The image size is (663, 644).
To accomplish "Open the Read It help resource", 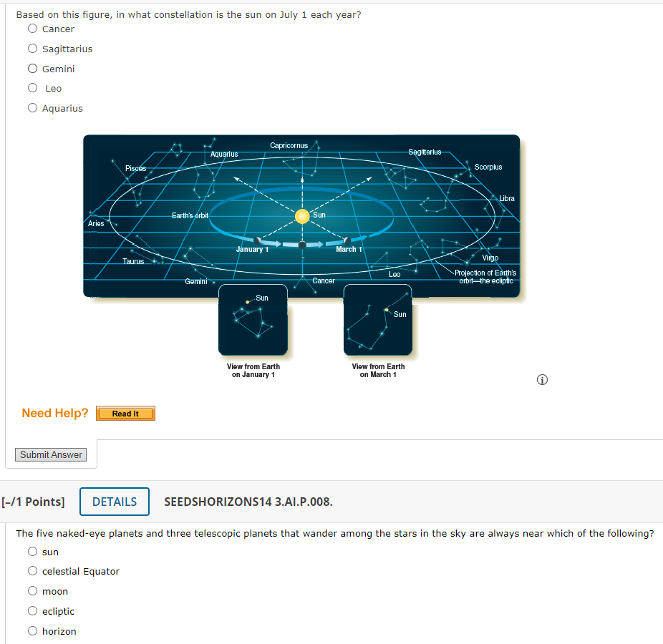I will (x=125, y=414).
